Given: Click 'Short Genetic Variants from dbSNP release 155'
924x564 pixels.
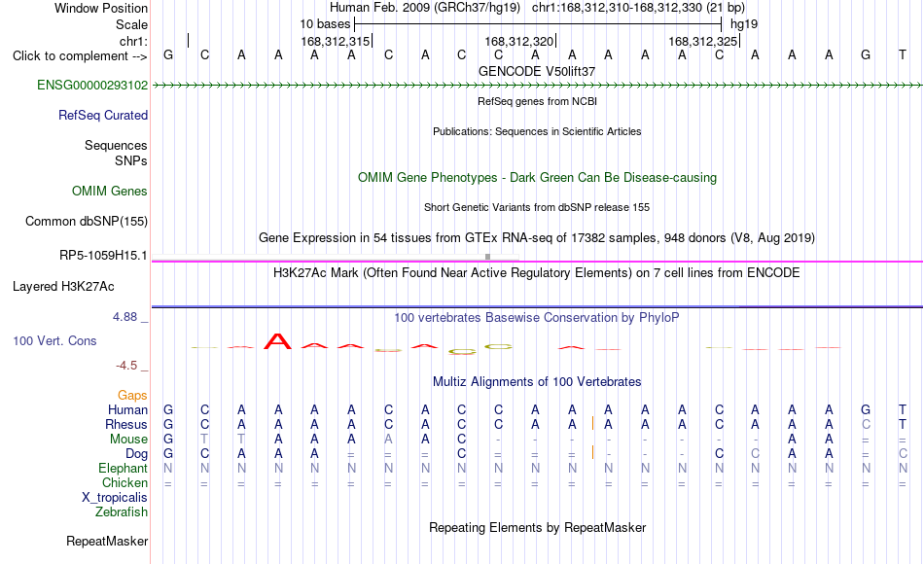Looking at the screenshot, I should (537, 207).
